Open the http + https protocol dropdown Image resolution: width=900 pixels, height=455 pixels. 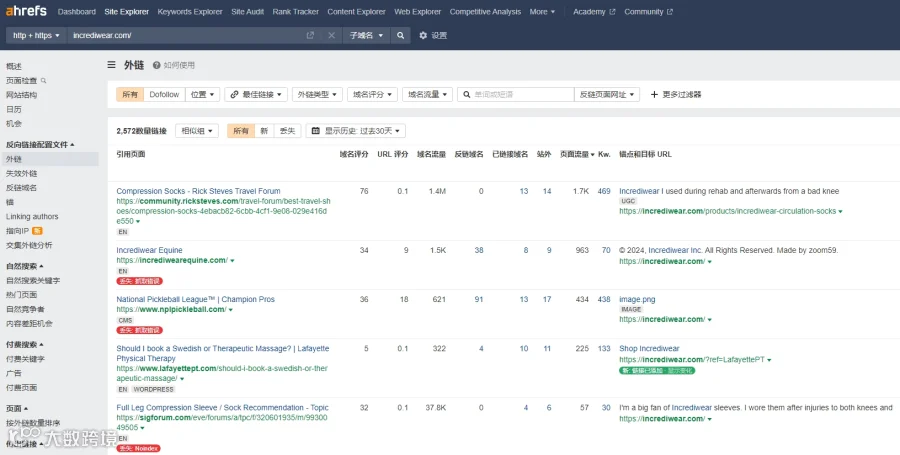pyautogui.click(x=36, y=36)
